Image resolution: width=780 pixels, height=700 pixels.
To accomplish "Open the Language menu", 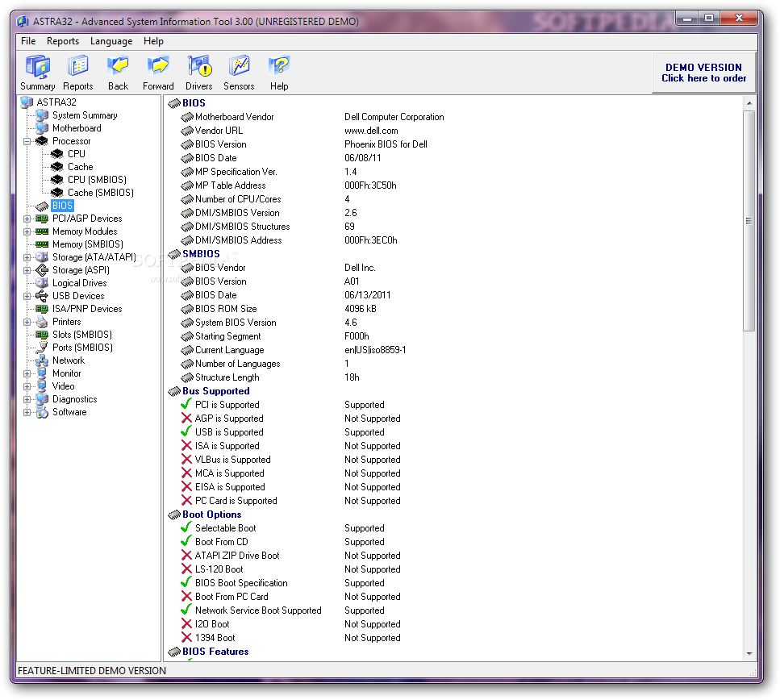I will [111, 41].
